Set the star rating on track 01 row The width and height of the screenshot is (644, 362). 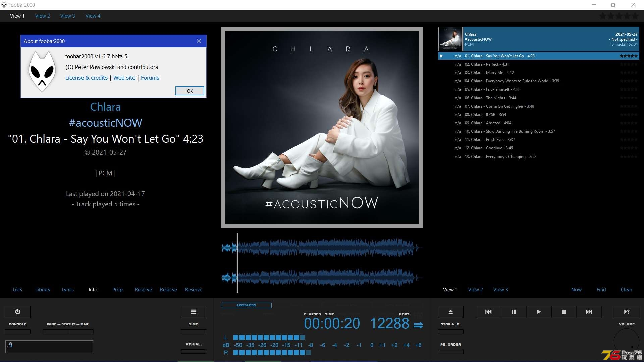[x=629, y=56]
